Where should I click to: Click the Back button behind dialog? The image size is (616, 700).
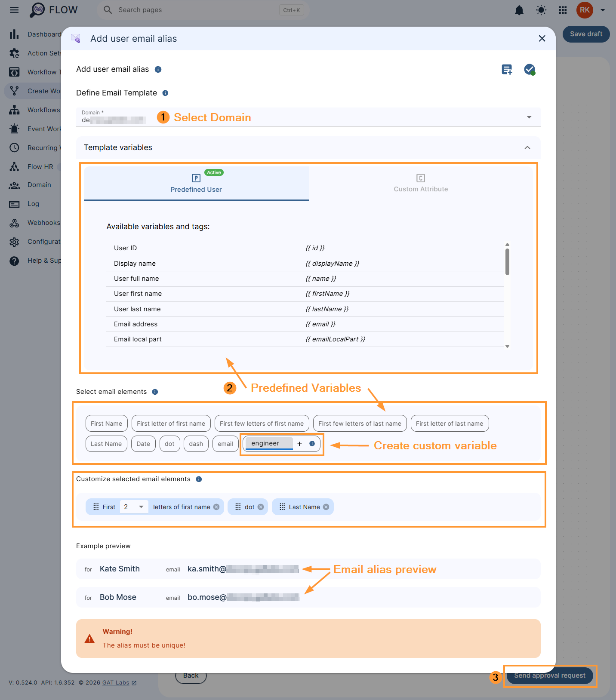point(191,676)
